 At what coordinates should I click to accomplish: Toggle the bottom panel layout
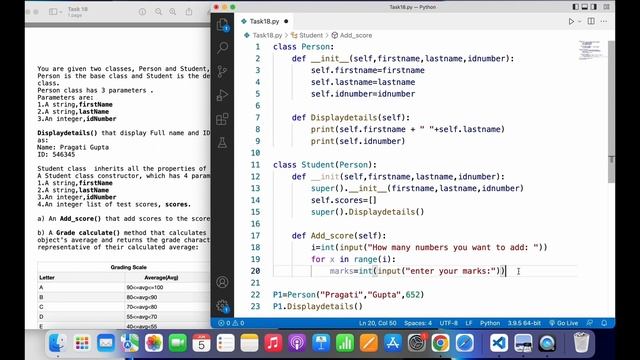584,7
